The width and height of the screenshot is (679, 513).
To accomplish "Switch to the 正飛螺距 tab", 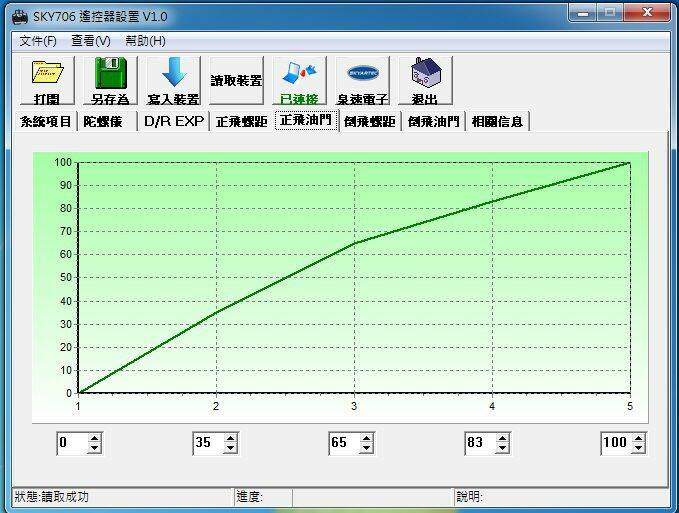I will point(242,122).
